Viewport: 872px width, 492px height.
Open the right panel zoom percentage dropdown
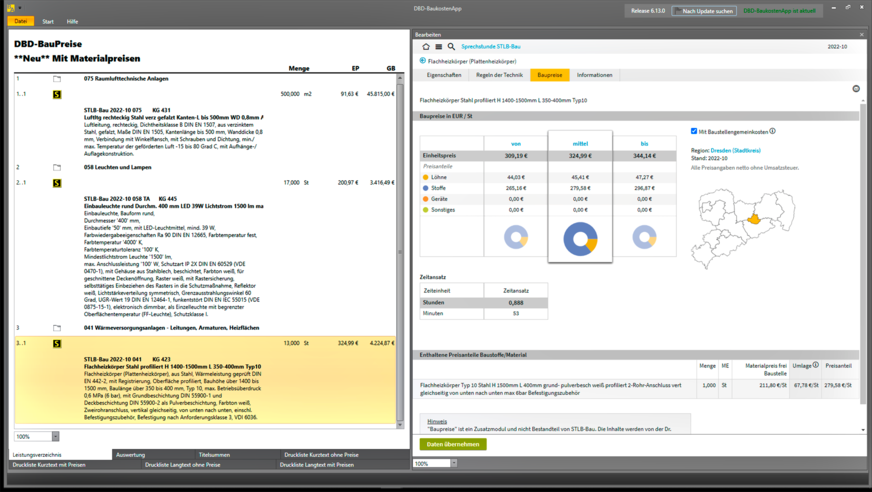pos(453,464)
